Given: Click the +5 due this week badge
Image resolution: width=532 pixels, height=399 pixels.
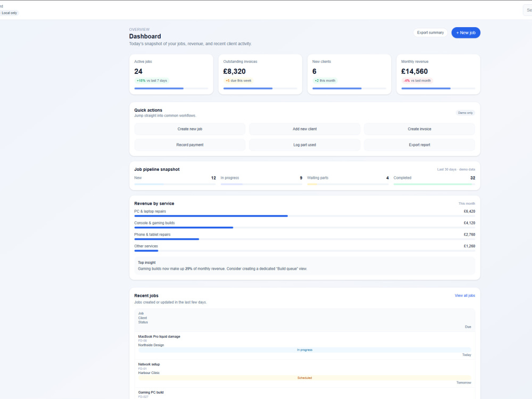Looking at the screenshot, I should click(238, 81).
